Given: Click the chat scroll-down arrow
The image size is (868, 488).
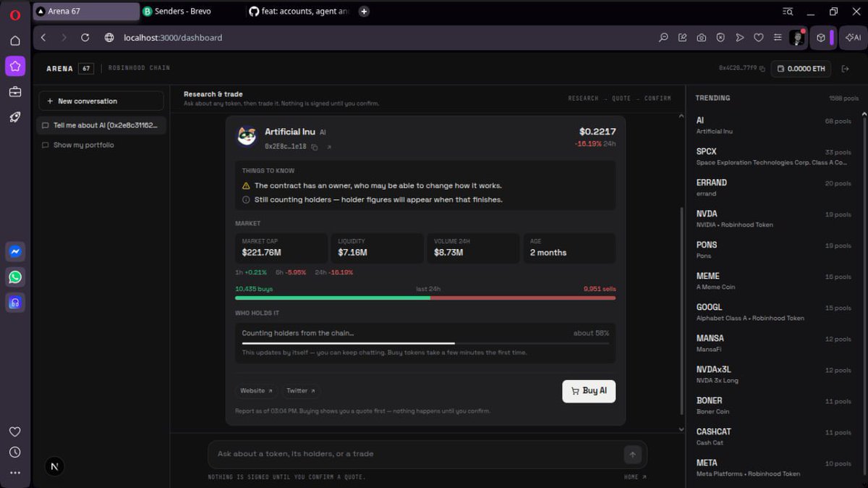Looking at the screenshot, I should 681,429.
